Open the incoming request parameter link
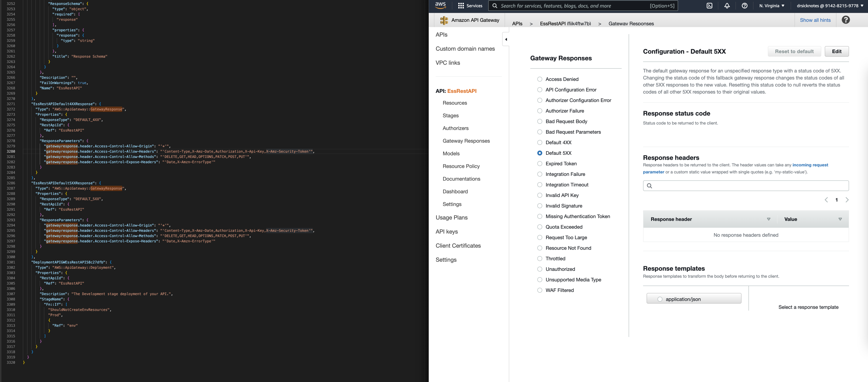Image resolution: width=868 pixels, height=382 pixels. [811, 165]
